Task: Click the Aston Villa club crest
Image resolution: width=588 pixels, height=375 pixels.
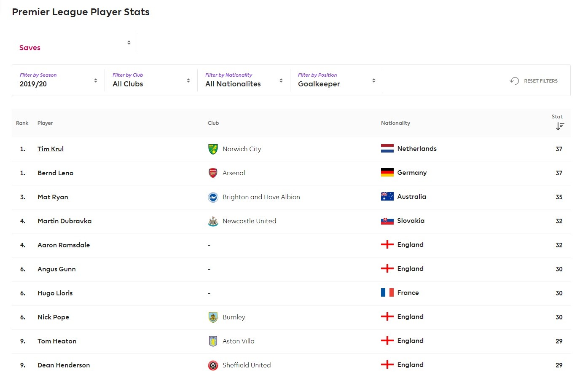Action: [213, 341]
